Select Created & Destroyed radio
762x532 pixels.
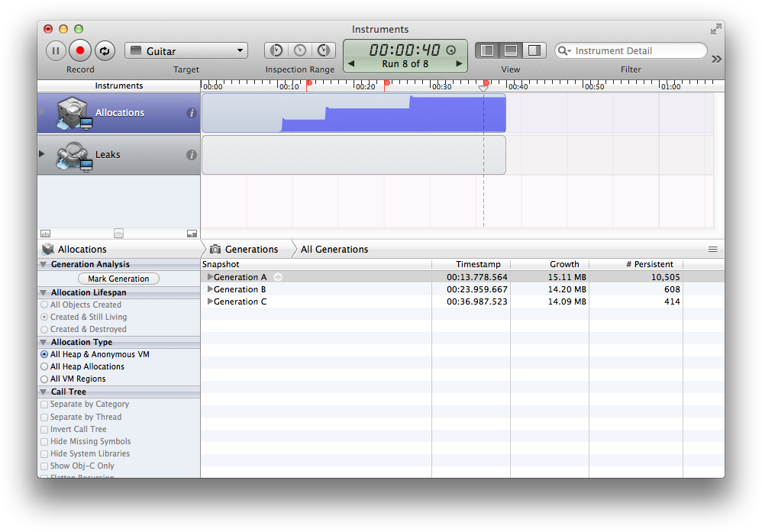click(x=45, y=330)
